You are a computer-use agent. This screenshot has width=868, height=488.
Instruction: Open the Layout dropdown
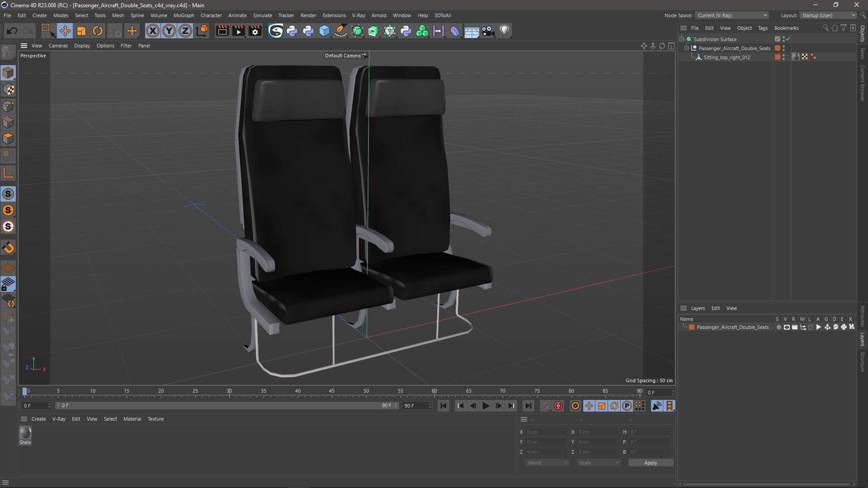828,15
